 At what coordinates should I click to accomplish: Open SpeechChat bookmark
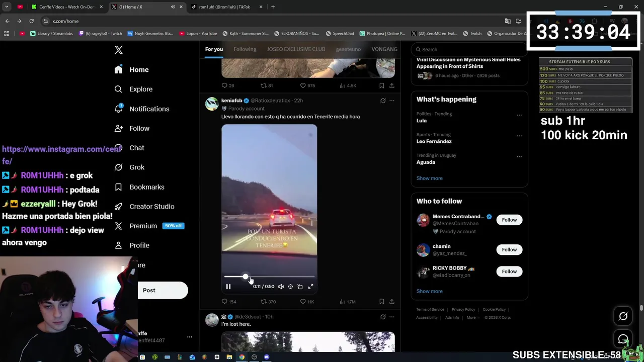pos(340,34)
